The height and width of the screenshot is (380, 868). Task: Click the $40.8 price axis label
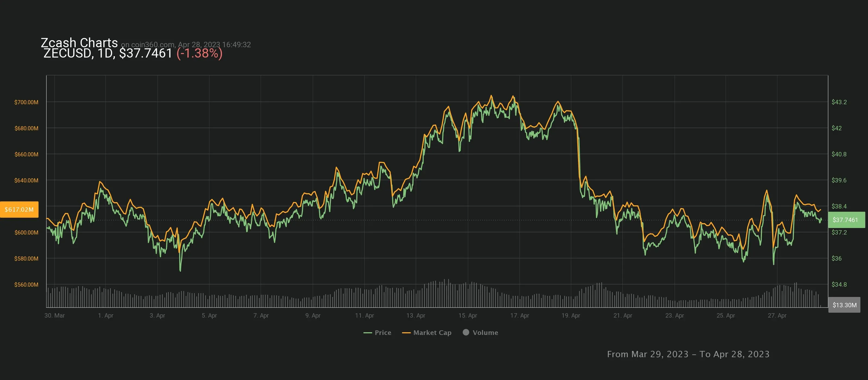click(x=839, y=154)
